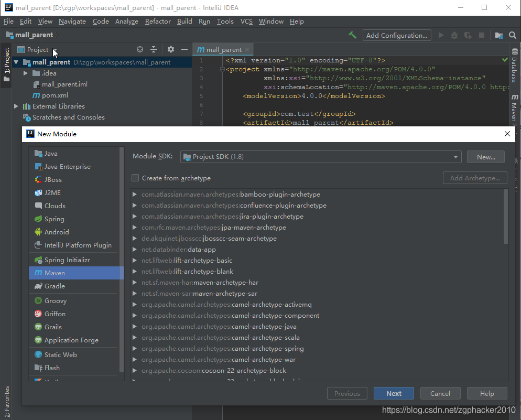Open the Maven tool window sidebar
The height and width of the screenshot is (420, 521).
click(514, 110)
